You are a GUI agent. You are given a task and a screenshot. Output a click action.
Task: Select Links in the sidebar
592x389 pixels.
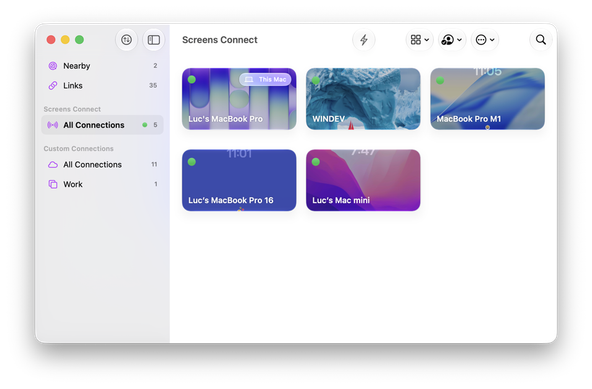(102, 86)
